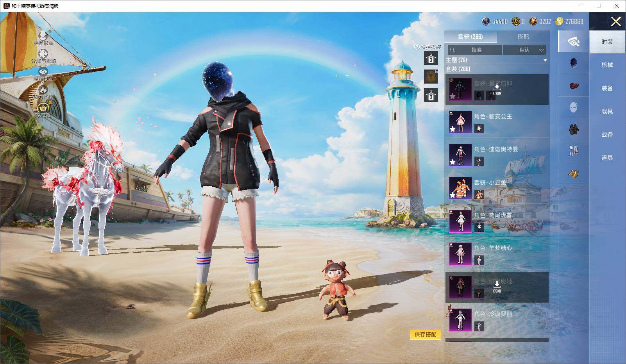Expand the 主题 (76) section arrow
626x364 pixels.
[x=545, y=61]
